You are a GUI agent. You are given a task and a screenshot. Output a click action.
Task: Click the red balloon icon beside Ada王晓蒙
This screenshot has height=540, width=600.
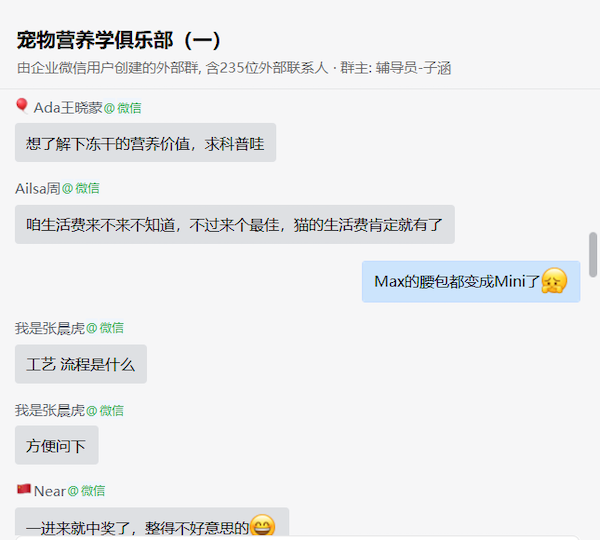tap(22, 106)
